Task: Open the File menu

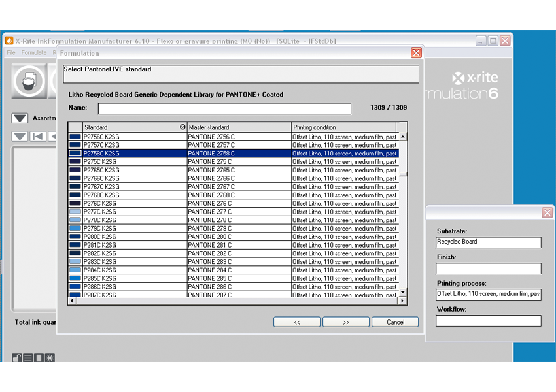Action: pyautogui.click(x=11, y=52)
